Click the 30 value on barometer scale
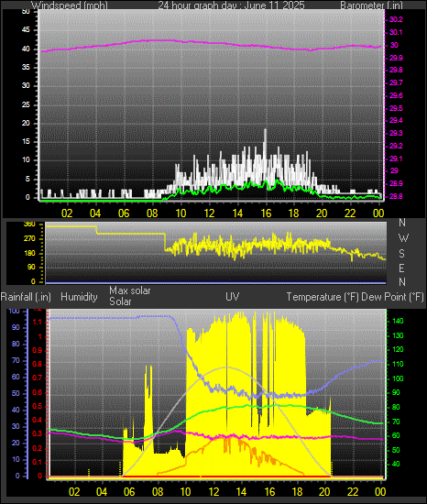The height and width of the screenshot is (504, 427). point(394,45)
